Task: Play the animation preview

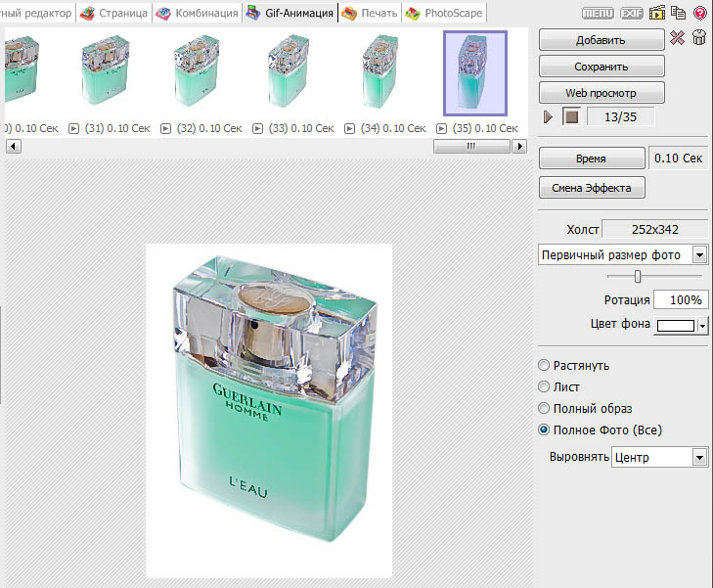Action: (549, 116)
